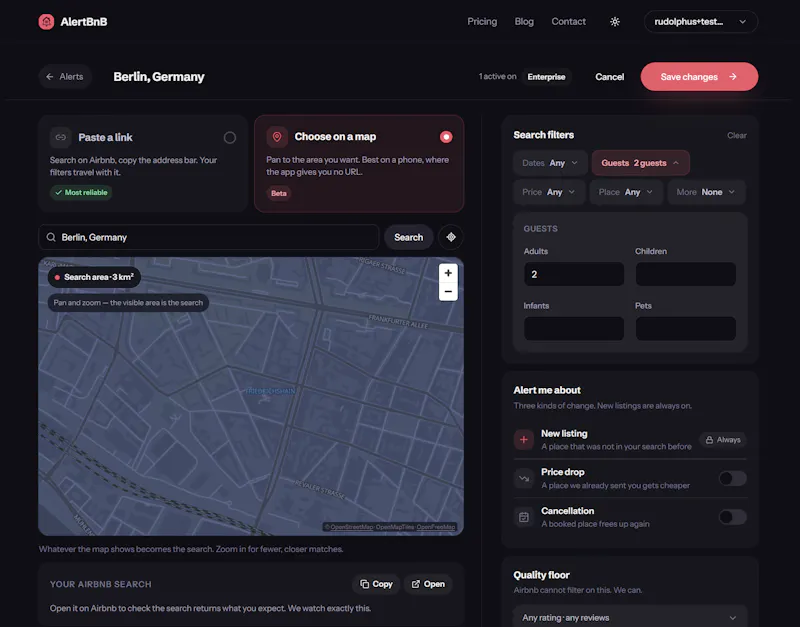Toggle the light/dark theme sun icon
The width and height of the screenshot is (800, 627).
[x=615, y=21]
